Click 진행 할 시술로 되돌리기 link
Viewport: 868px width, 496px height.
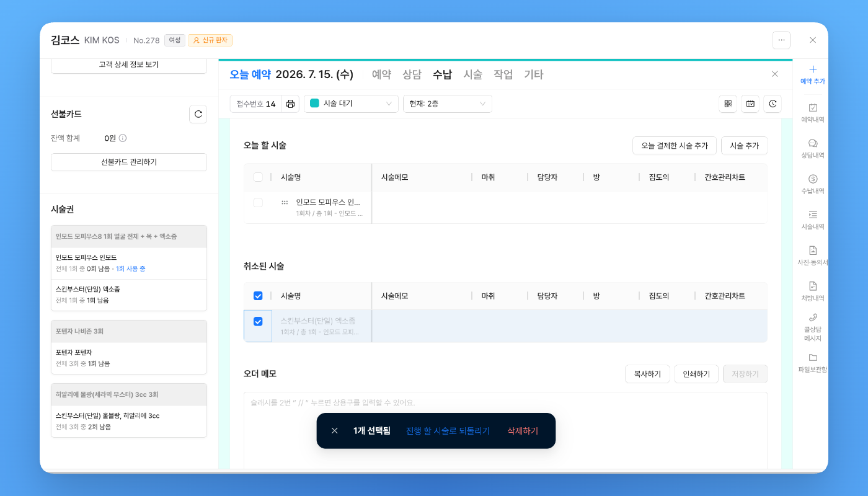pos(448,431)
